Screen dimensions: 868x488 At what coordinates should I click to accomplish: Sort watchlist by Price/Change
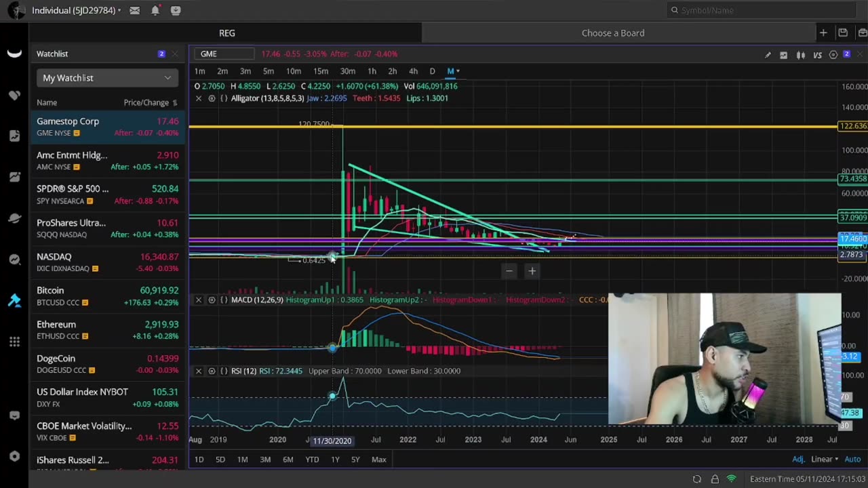[x=150, y=102]
